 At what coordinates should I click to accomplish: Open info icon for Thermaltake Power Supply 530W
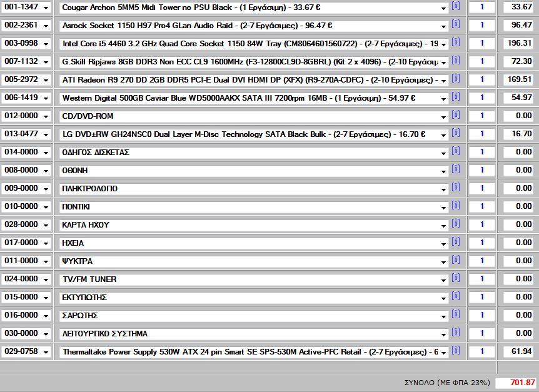click(455, 351)
